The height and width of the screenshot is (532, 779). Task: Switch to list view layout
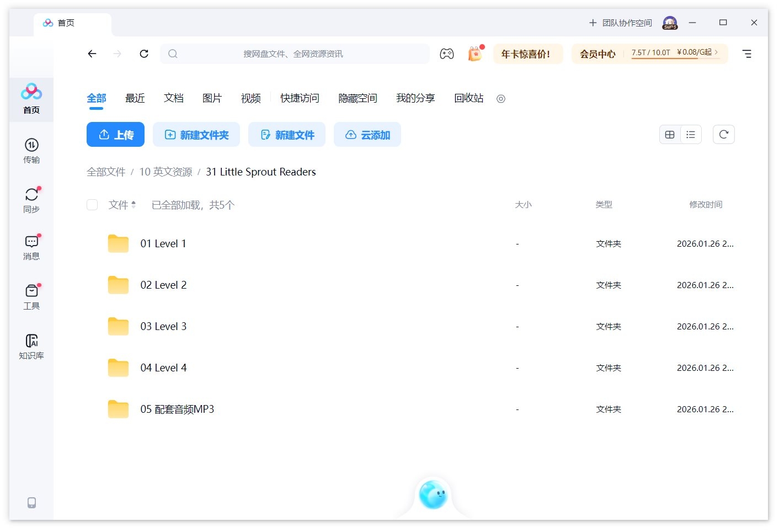(691, 134)
